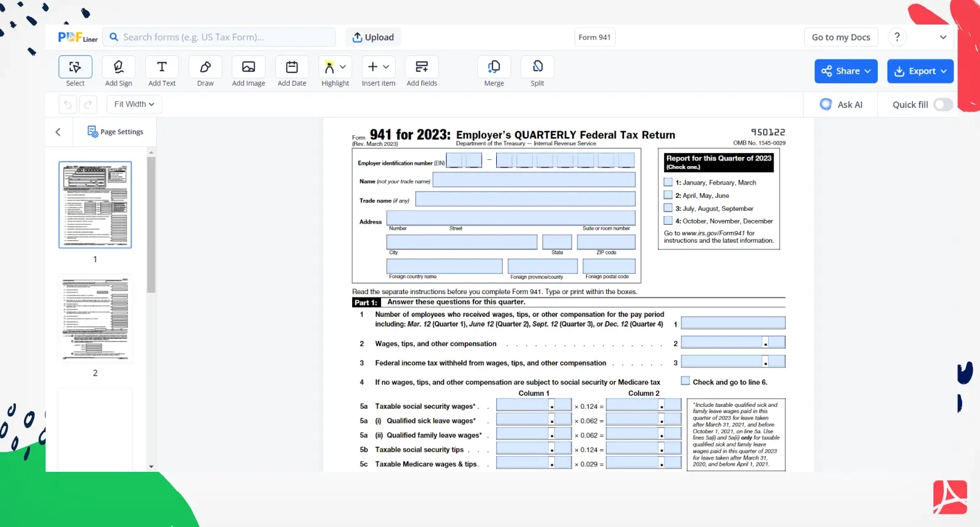Toggle the Quick fill switch
980x527 pixels.
(943, 104)
